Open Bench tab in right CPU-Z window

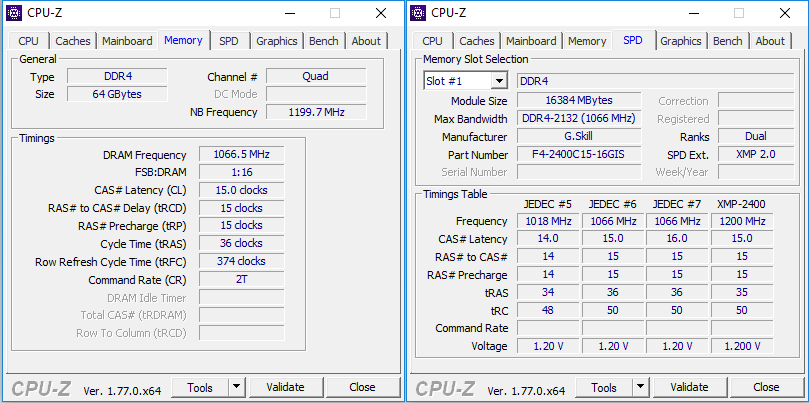click(x=727, y=41)
